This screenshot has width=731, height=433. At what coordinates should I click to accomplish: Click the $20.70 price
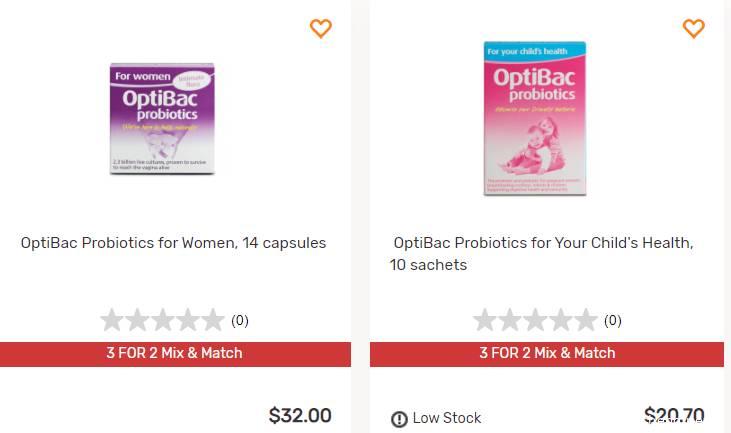(x=674, y=416)
